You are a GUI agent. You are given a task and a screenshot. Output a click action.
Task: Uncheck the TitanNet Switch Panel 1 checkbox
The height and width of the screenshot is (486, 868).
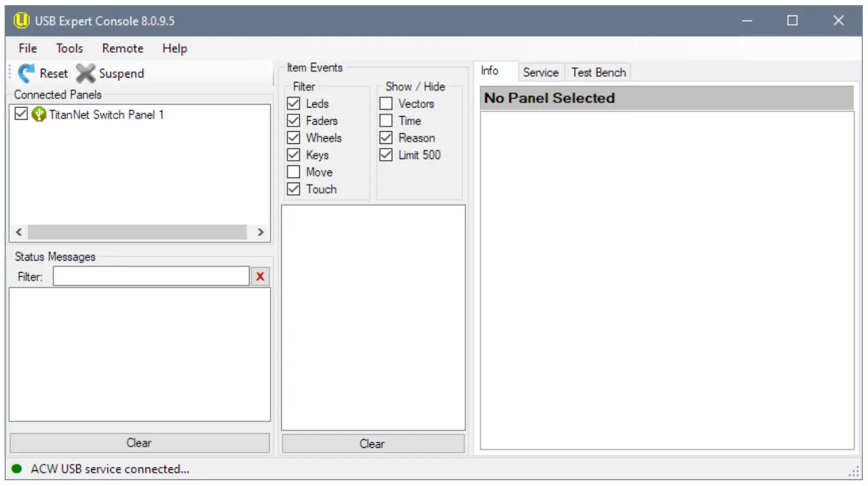[x=21, y=114]
